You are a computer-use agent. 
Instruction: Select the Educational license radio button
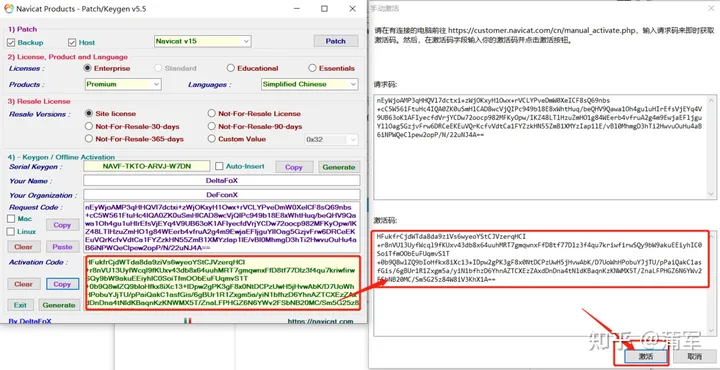[x=231, y=68]
